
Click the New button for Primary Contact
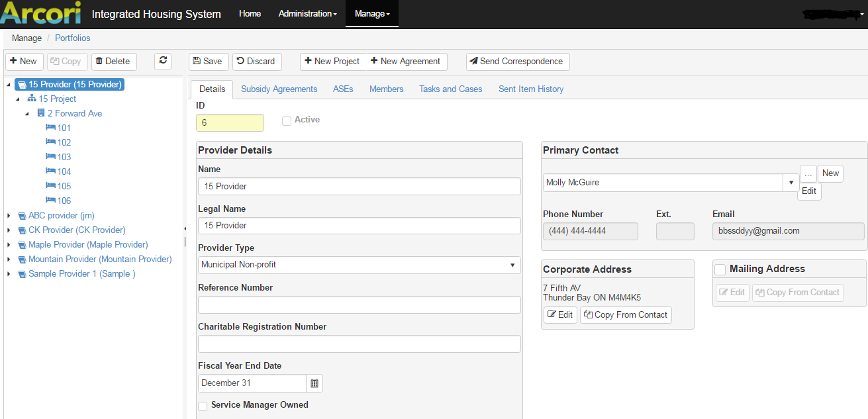[830, 173]
